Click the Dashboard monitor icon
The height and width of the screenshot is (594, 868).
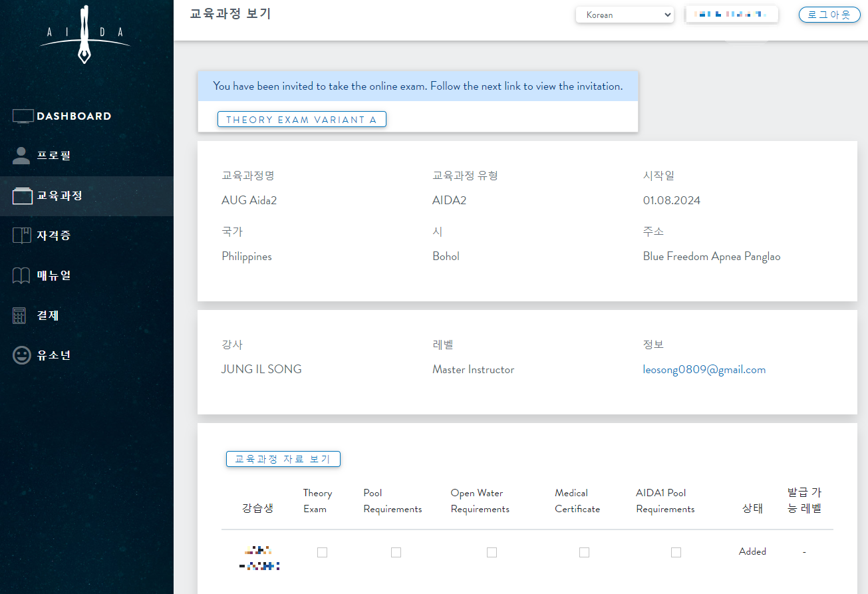pos(23,116)
